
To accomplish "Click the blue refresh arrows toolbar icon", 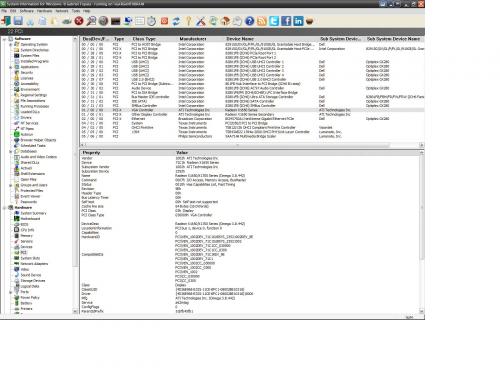I will pyautogui.click(x=176, y=21).
